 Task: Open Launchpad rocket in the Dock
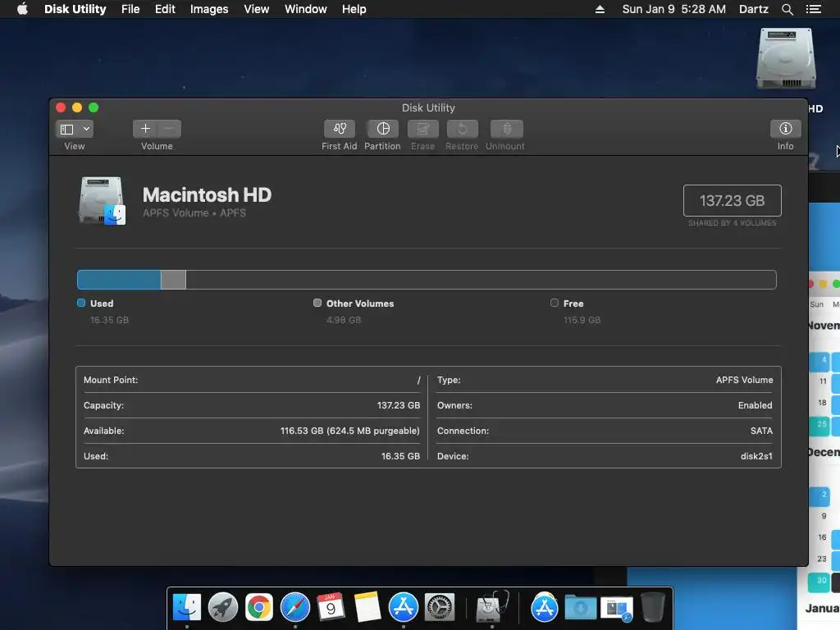223,608
